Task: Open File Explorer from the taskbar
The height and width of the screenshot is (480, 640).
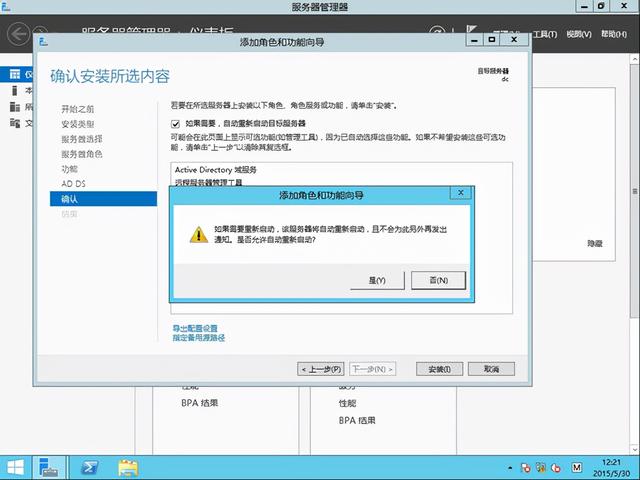Action: [x=128, y=468]
